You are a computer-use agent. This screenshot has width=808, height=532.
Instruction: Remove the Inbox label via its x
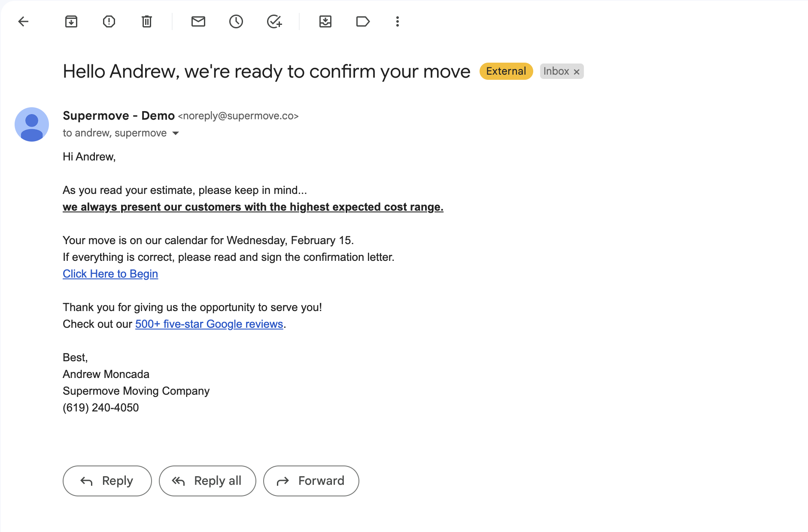coord(577,72)
